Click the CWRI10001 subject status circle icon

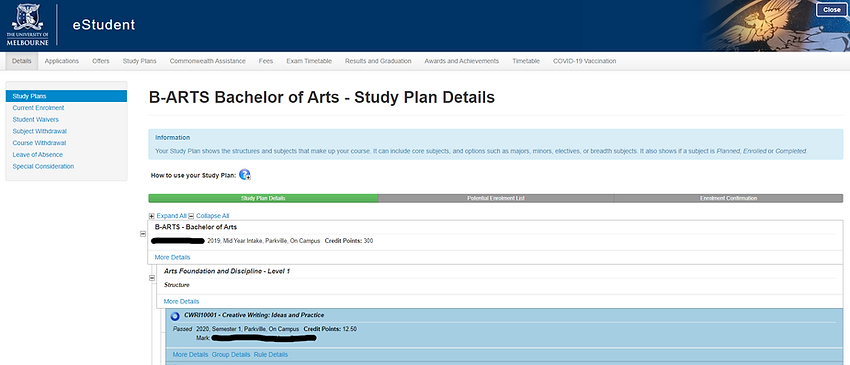(175, 317)
